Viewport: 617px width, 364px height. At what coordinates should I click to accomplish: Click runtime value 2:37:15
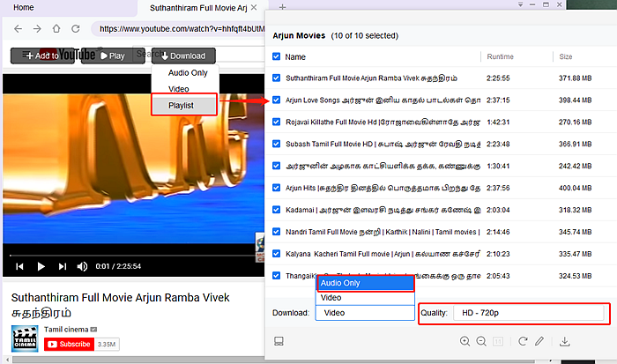pyautogui.click(x=498, y=100)
